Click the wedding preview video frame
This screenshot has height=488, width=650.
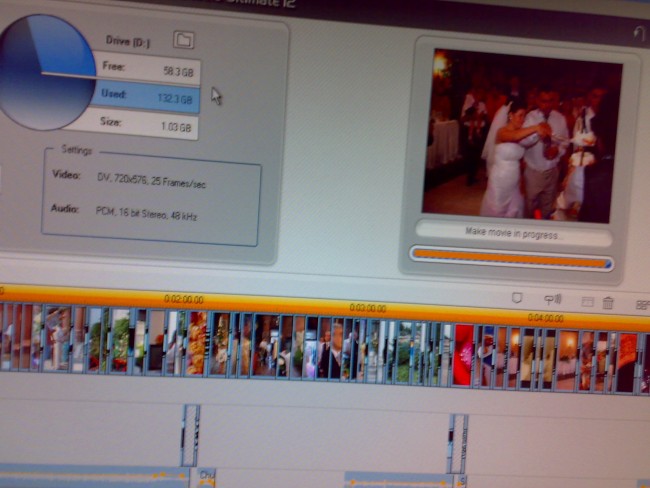click(x=521, y=136)
